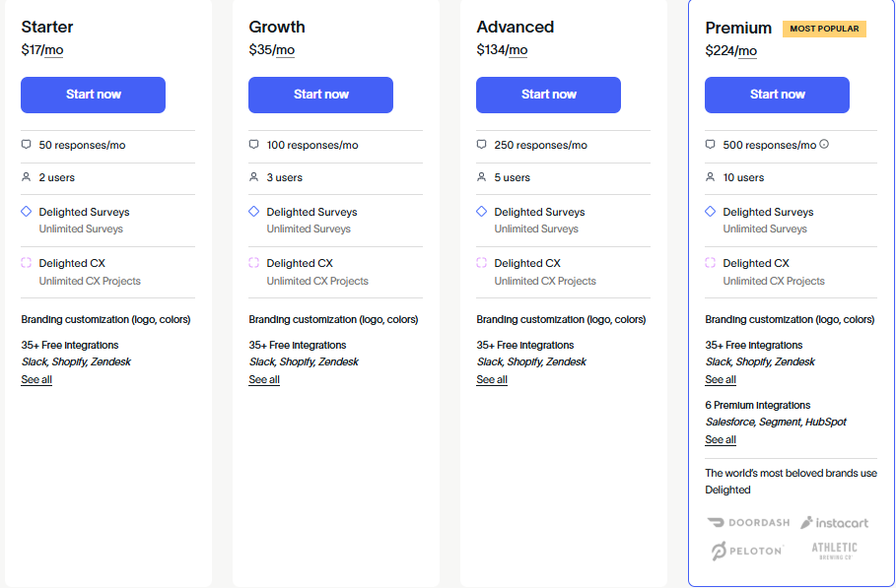The width and height of the screenshot is (896, 588).
Task: Click the Athletic Brewing logo
Action: 834,550
